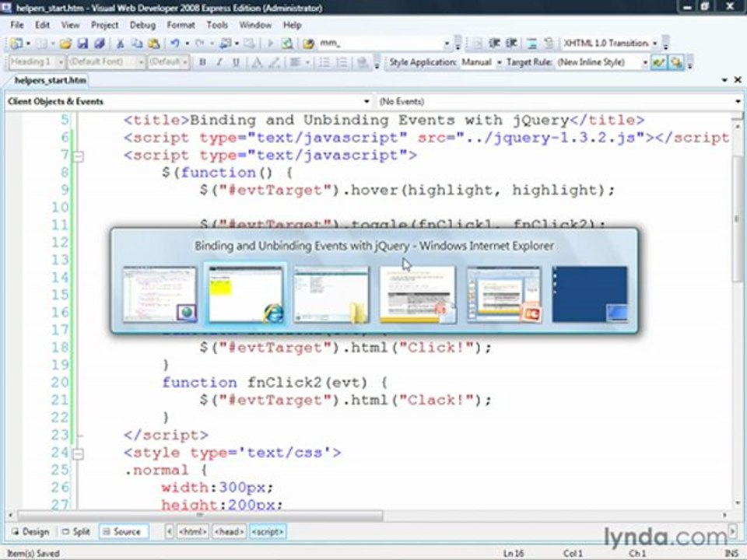Collapse the script block at line 7
The height and width of the screenshot is (560, 747).
[78, 156]
